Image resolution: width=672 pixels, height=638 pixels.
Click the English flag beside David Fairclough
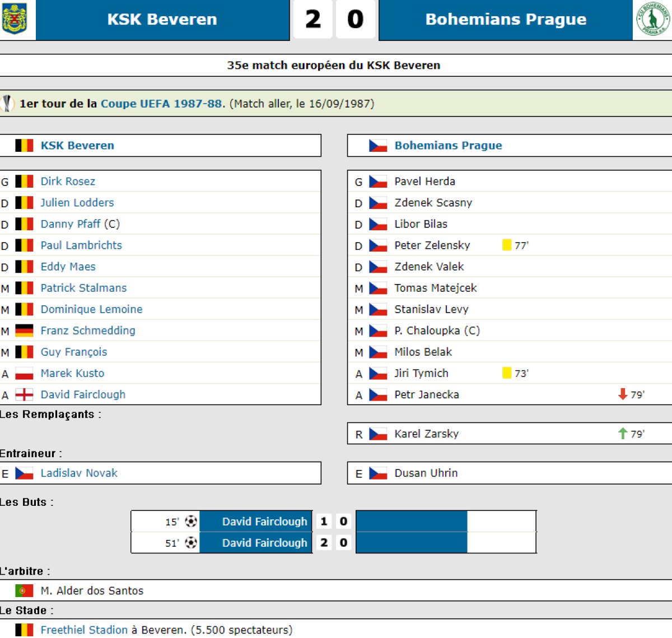coord(24,394)
